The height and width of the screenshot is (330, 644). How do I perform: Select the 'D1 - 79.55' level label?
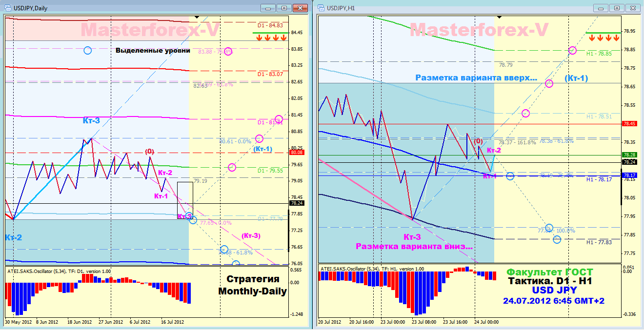(270, 171)
